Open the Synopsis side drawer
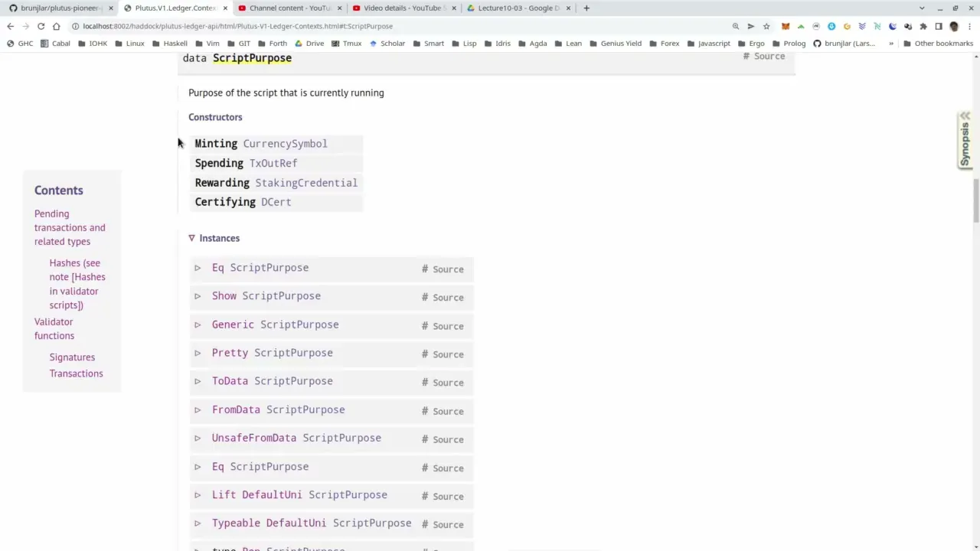The image size is (980, 551). click(x=965, y=140)
